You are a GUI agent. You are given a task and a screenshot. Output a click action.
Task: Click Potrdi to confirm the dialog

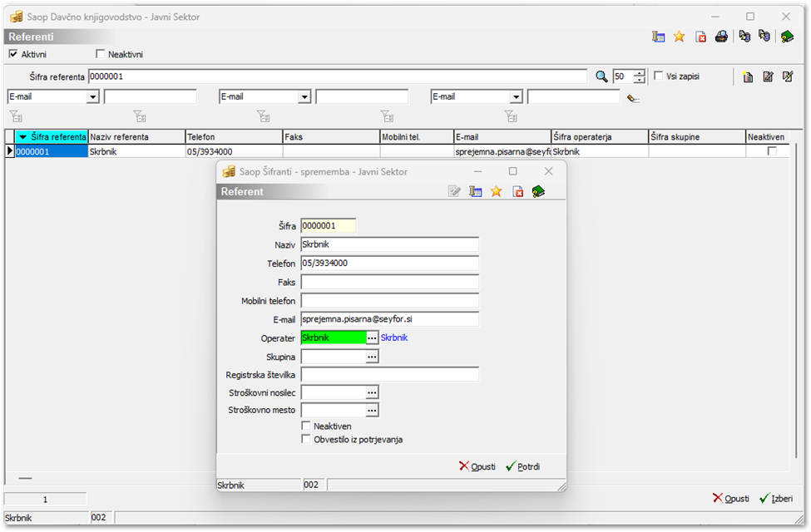[x=523, y=466]
